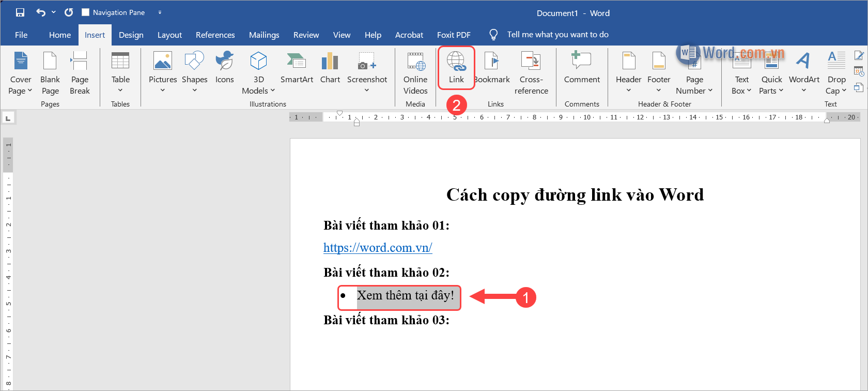The width and height of the screenshot is (868, 391).
Task: Insert a SmartArt graphic
Action: [297, 67]
